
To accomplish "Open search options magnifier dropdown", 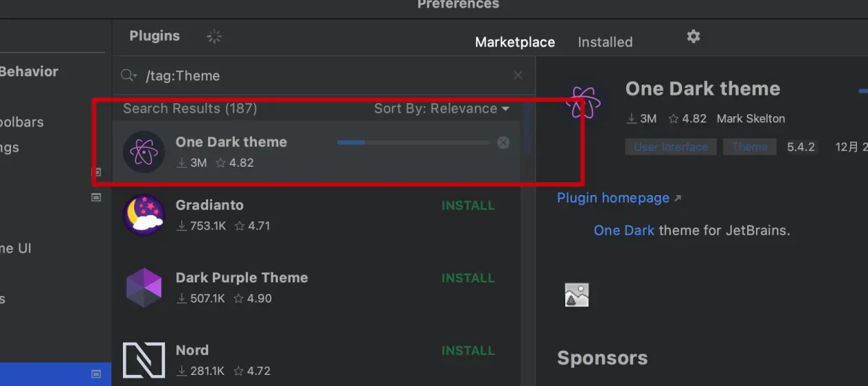I will click(129, 75).
